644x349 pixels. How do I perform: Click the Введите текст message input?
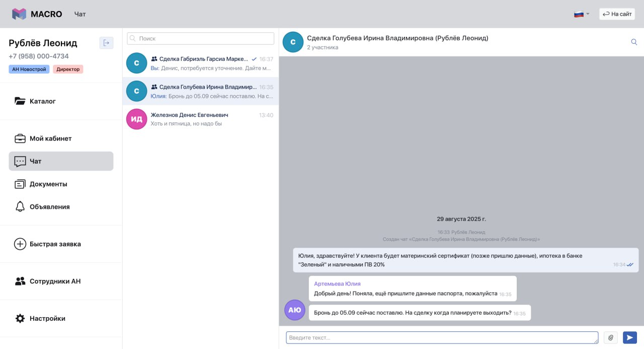tap(442, 337)
